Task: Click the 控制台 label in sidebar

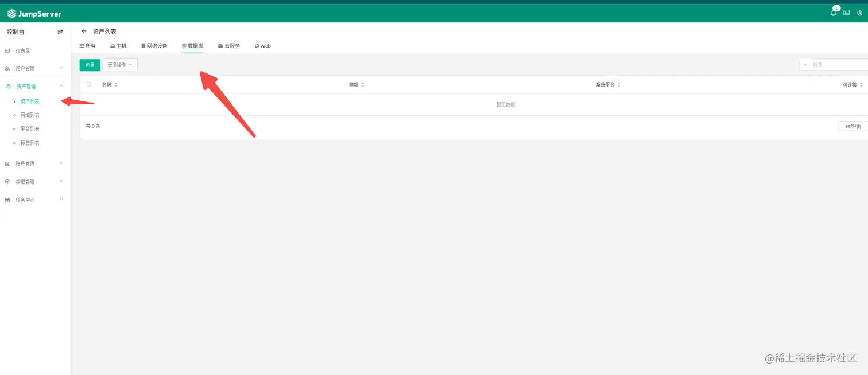Action: (15, 32)
